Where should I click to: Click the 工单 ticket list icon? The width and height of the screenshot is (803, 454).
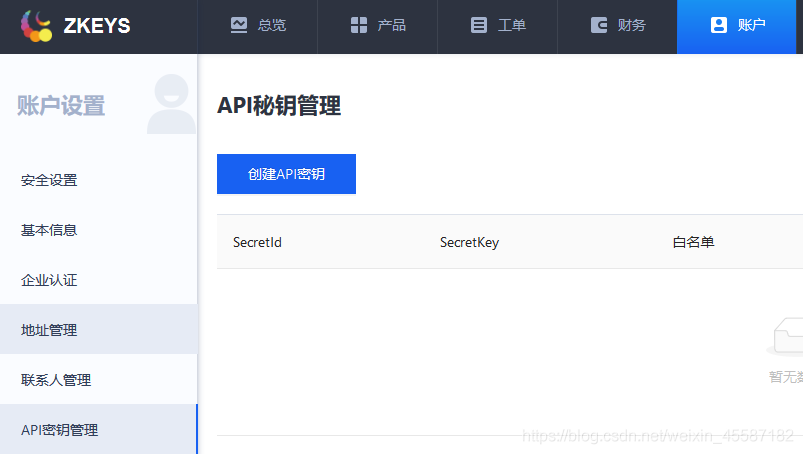point(479,25)
